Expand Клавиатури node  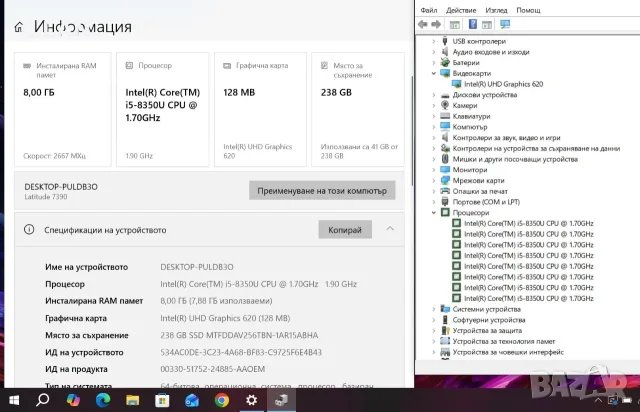click(x=433, y=116)
